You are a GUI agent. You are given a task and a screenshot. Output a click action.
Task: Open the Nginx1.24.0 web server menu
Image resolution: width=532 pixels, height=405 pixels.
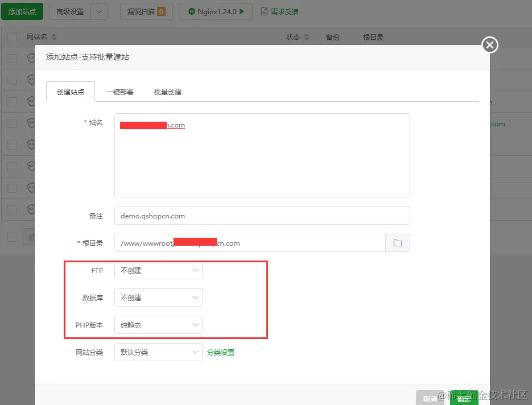coord(215,11)
